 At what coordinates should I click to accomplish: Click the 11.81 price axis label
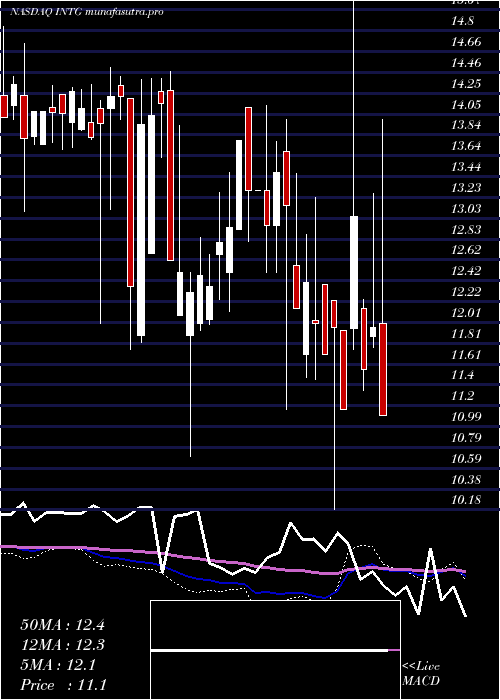coord(467,334)
